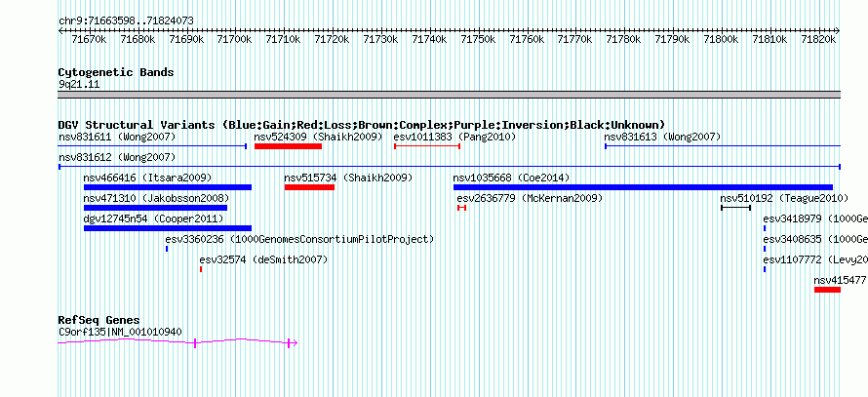Open the nsv471310 (Jakobsson2008) label
The width and height of the screenshot is (868, 397).
point(156,198)
